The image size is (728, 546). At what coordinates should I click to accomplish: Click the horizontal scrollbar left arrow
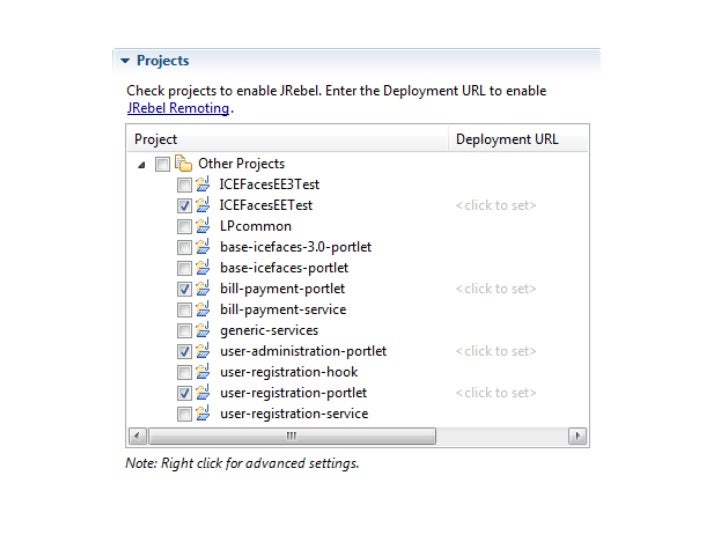[x=137, y=436]
